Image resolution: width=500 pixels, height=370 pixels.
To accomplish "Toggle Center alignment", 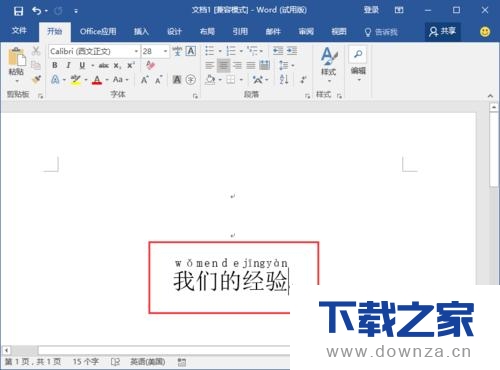I will click(x=223, y=65).
